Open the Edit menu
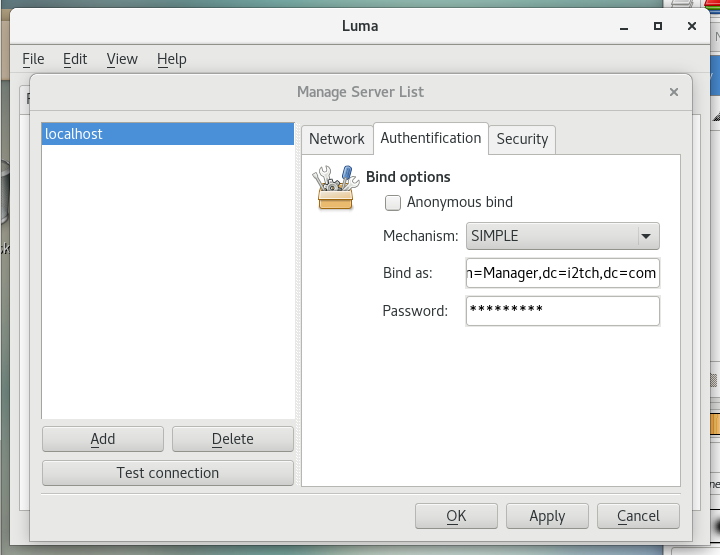The width and height of the screenshot is (720, 555). pyautogui.click(x=75, y=59)
